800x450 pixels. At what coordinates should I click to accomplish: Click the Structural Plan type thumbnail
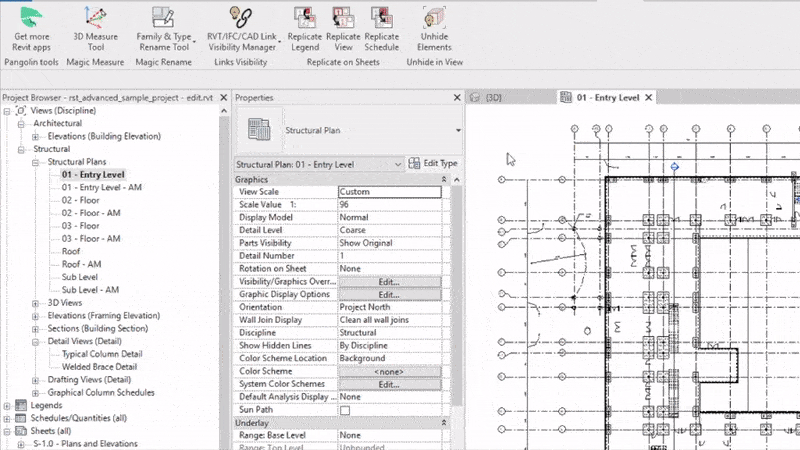259,130
